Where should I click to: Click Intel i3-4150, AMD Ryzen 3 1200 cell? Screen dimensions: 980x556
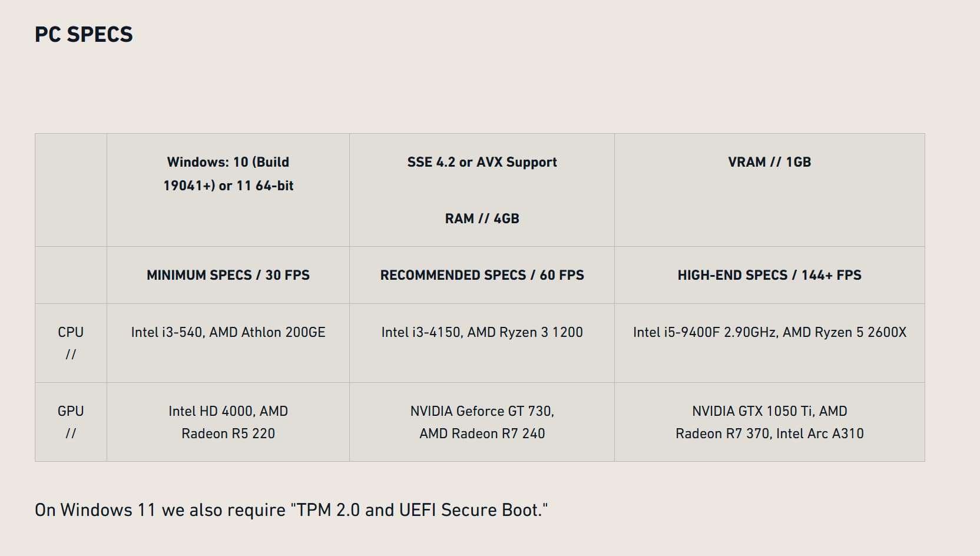coord(482,332)
